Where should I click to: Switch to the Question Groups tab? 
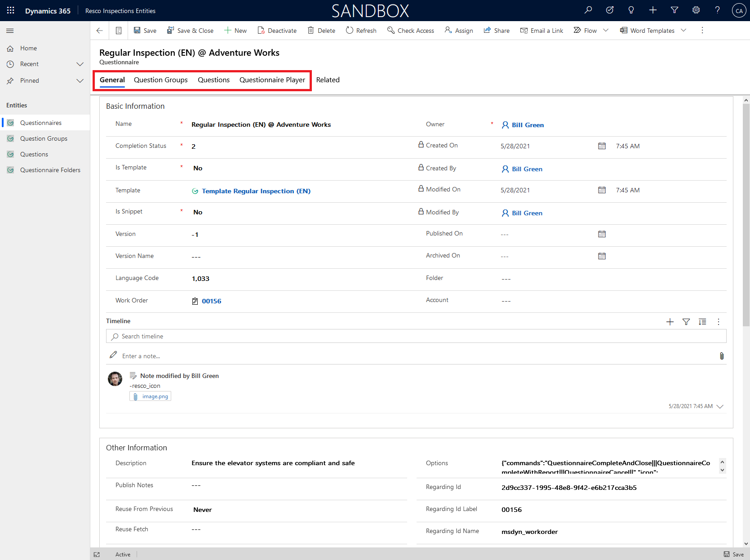[160, 80]
